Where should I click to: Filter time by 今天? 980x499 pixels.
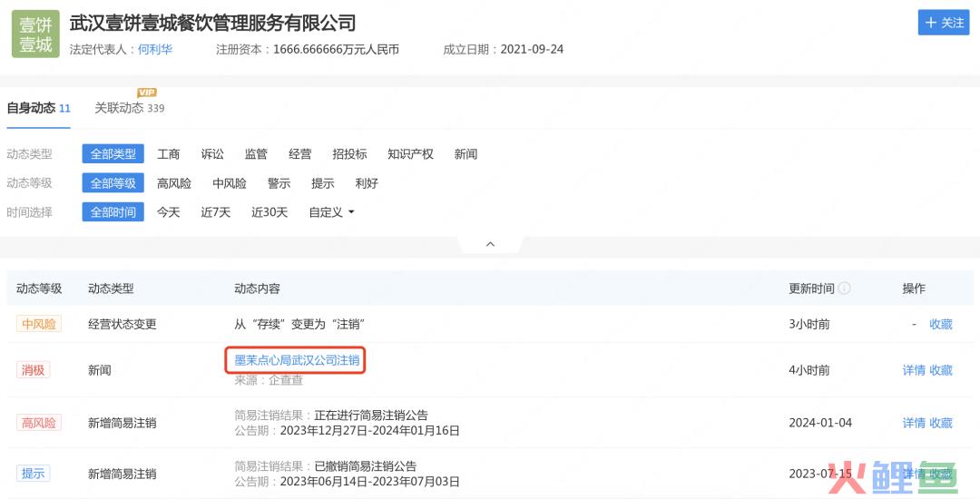pyautogui.click(x=168, y=212)
